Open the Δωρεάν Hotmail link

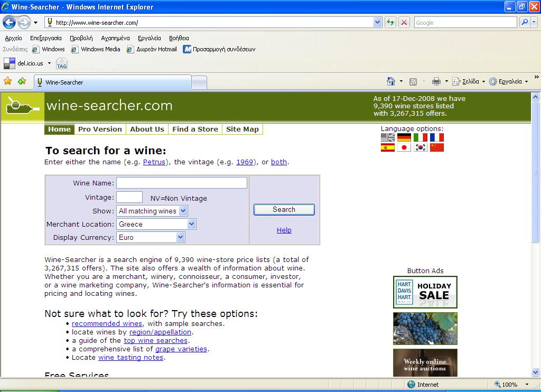(x=152, y=49)
